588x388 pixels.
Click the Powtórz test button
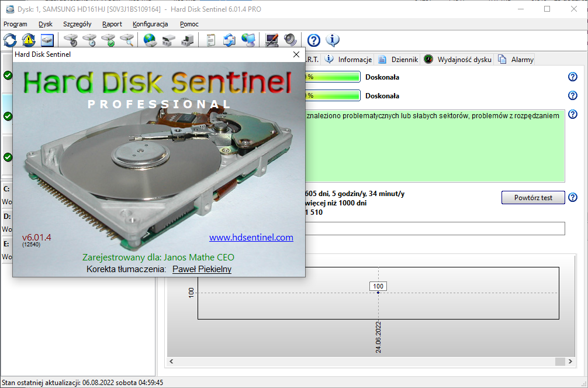pyautogui.click(x=533, y=198)
